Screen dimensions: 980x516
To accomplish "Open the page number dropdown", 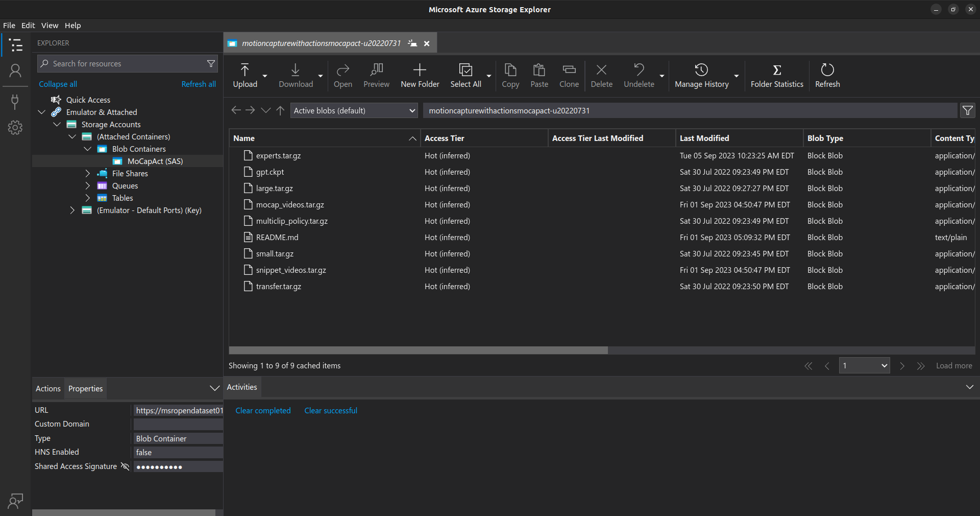I will point(864,366).
